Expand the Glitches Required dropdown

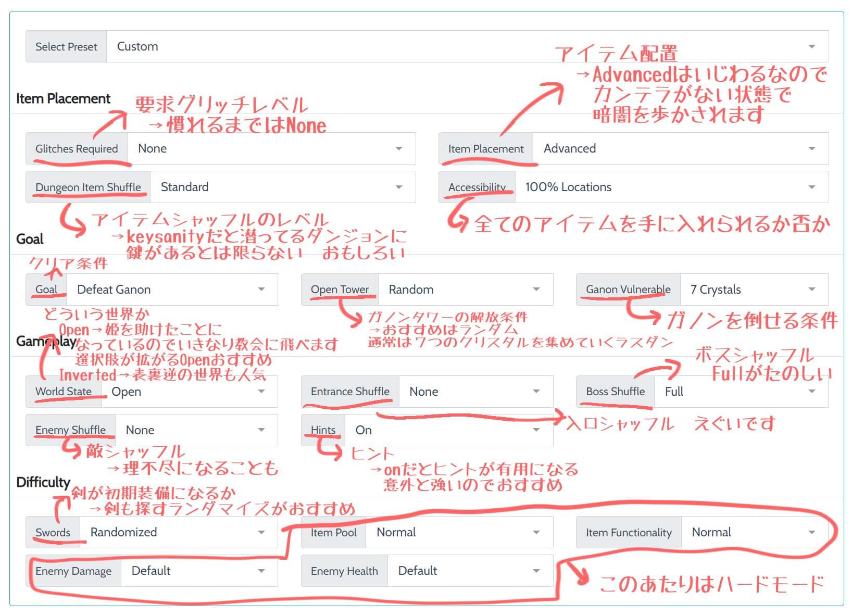coord(271,149)
